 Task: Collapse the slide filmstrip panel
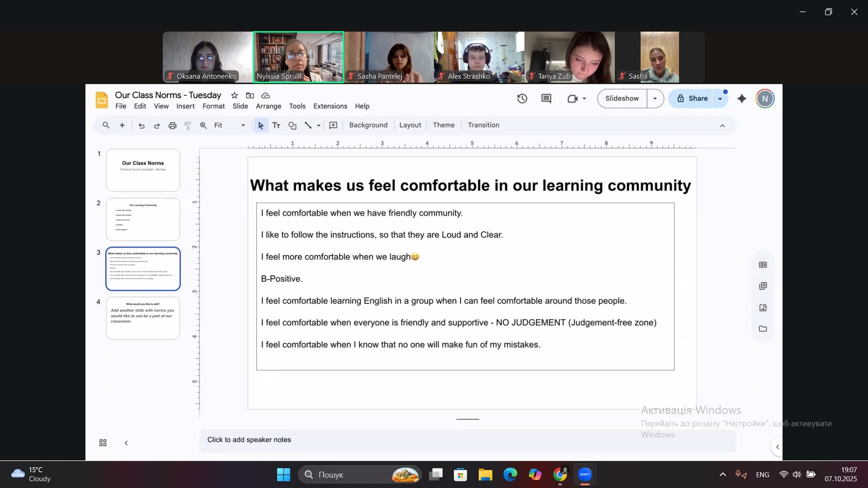[x=126, y=443]
